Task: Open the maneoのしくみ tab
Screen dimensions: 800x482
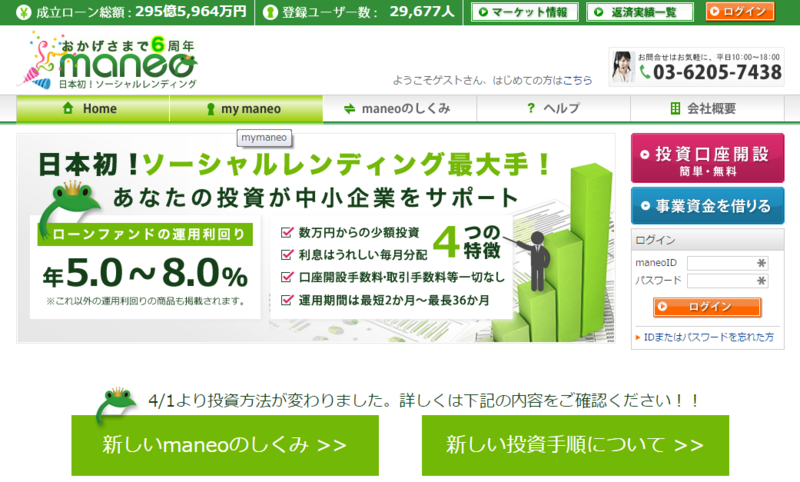Action: [x=399, y=109]
